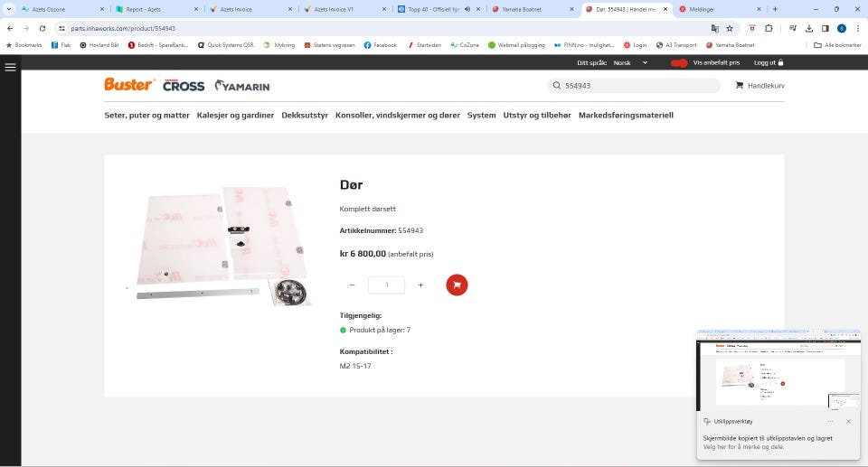Open System menu

click(482, 115)
